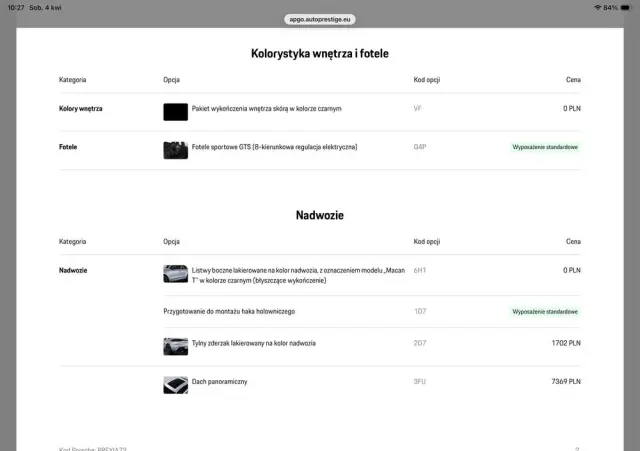Tap the clock showing 10:27
Image resolution: width=640 pixels, height=451 pixels.
coord(16,7)
